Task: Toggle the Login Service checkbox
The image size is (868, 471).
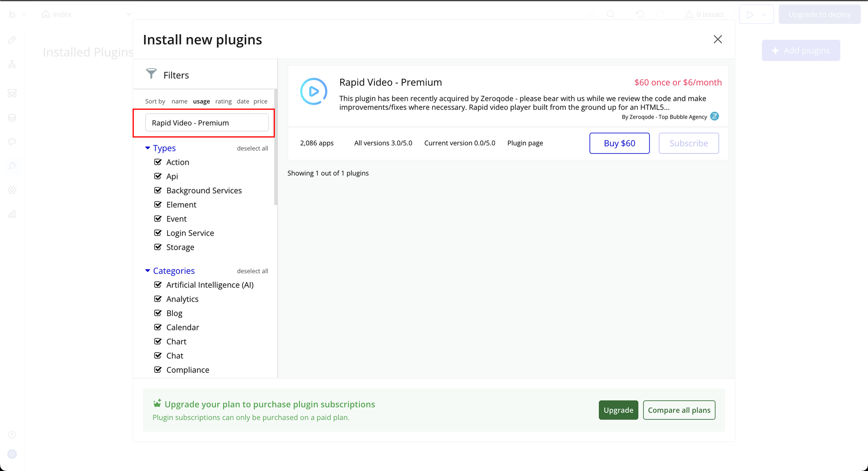Action: point(158,233)
